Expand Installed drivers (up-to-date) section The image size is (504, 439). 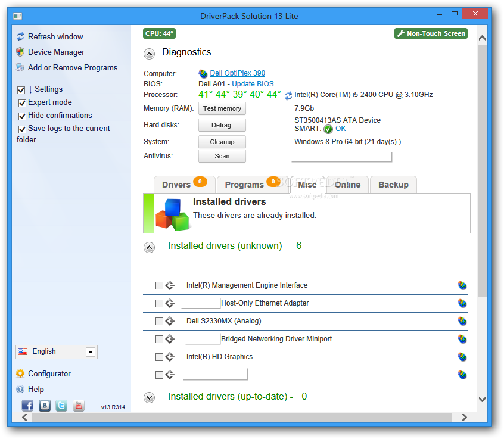coord(149,398)
